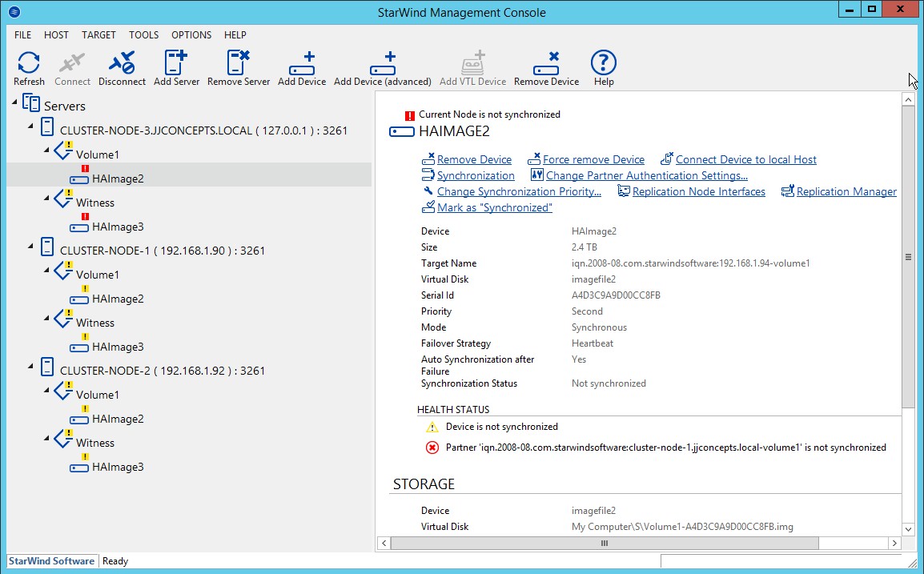
Task: Collapse Volume1 under CLUSTER-NODE-3
Action: click(46, 151)
